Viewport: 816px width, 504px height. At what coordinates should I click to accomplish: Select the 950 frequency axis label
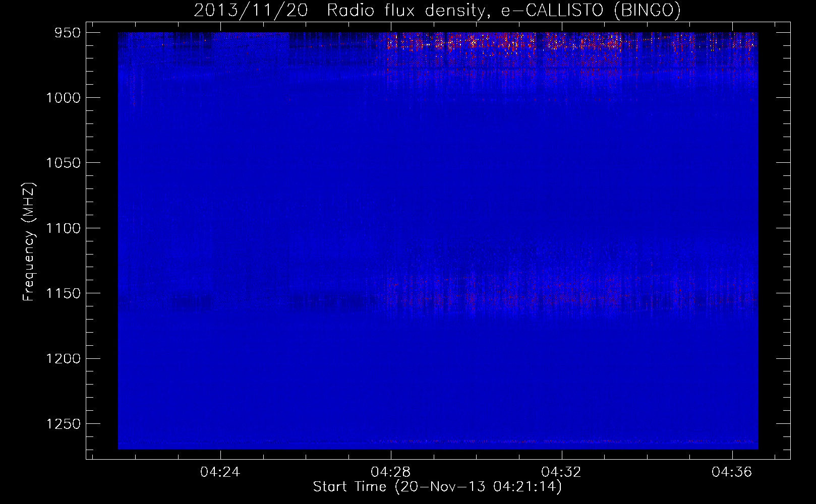[x=68, y=33]
